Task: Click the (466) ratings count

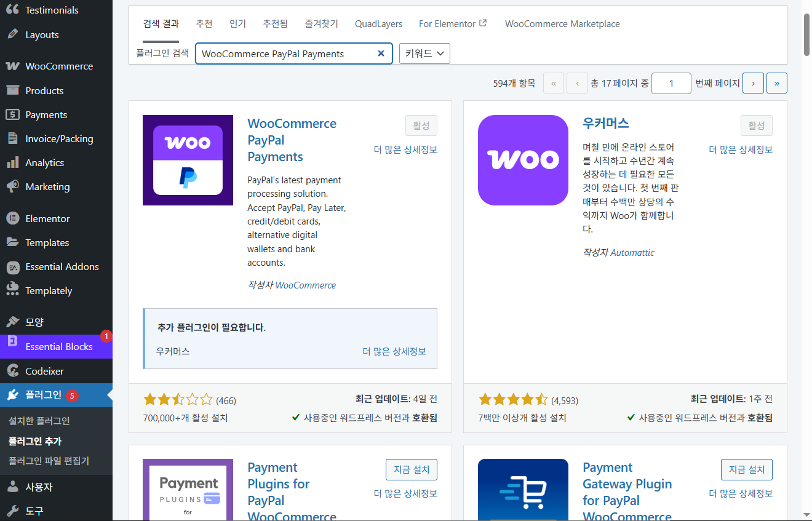Action: pos(226,400)
